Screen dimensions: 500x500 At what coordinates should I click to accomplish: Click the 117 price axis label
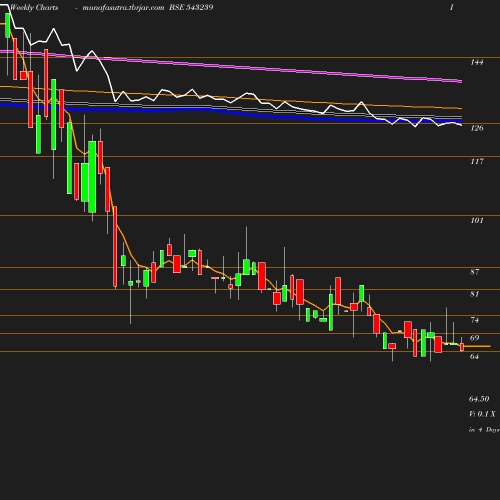[x=477, y=161]
